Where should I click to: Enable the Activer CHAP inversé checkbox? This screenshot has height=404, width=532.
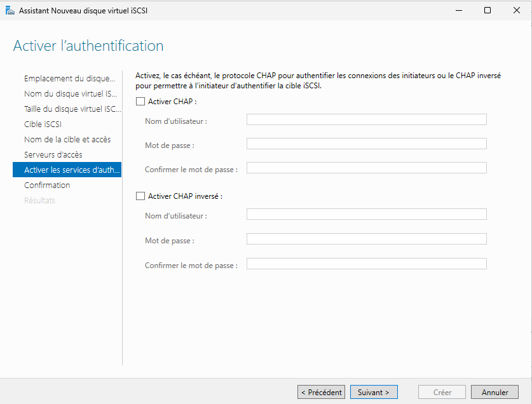[140, 196]
